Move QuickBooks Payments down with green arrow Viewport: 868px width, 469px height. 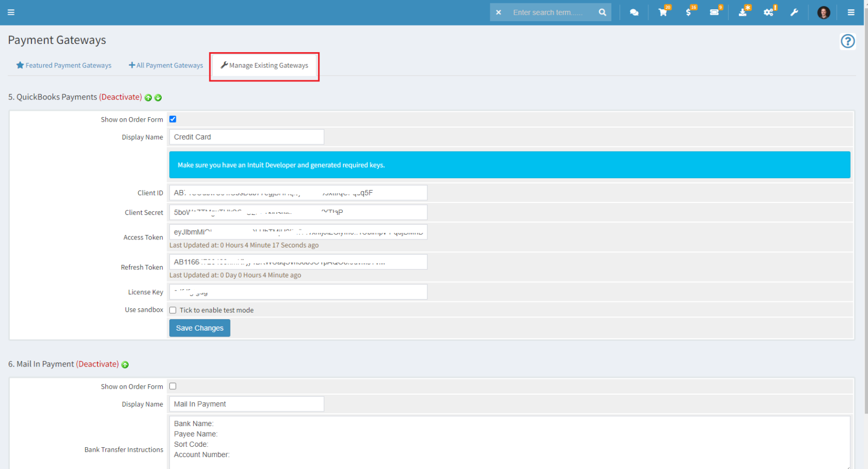click(x=158, y=98)
